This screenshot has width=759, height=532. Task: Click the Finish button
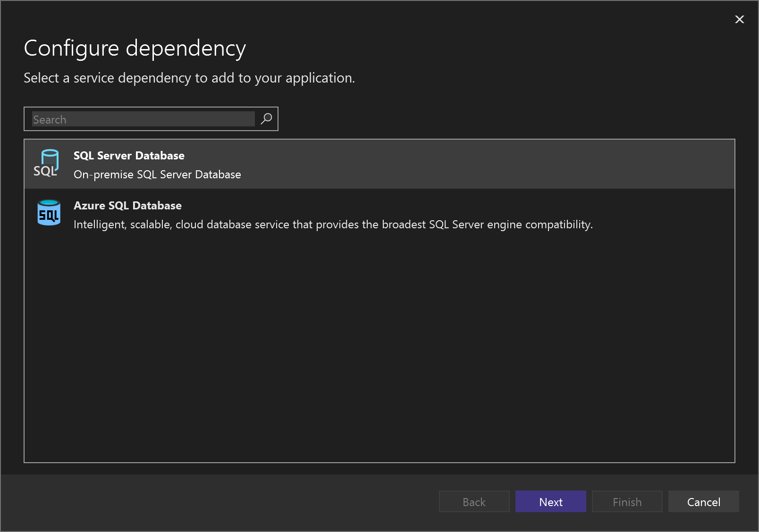coord(627,501)
